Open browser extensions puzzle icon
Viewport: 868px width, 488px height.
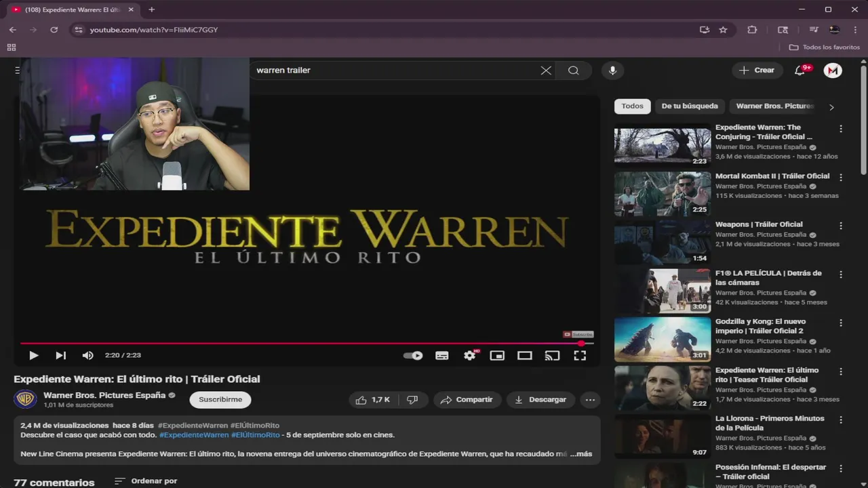coord(752,30)
